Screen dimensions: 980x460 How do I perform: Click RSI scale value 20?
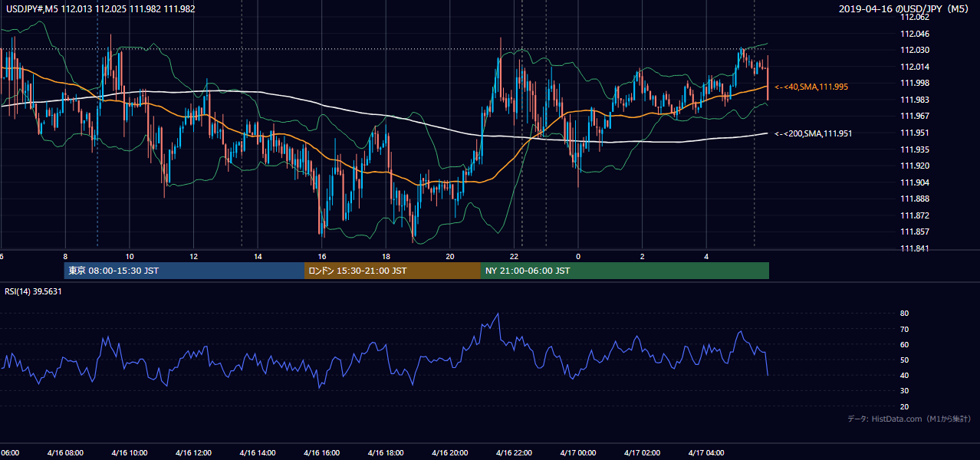[x=904, y=406]
